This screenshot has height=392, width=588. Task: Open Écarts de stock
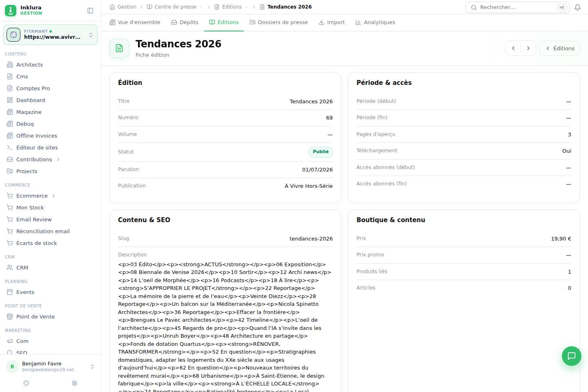click(x=37, y=243)
